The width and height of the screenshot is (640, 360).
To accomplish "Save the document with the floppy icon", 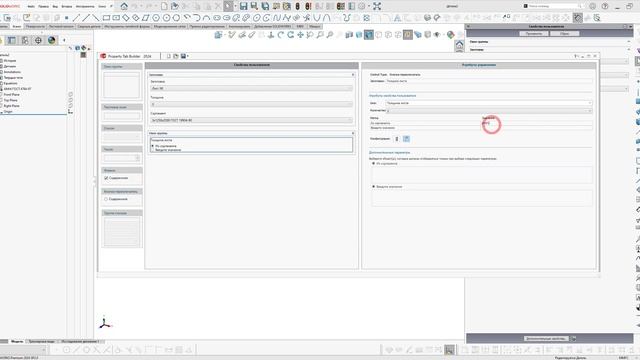I will coord(244,6).
